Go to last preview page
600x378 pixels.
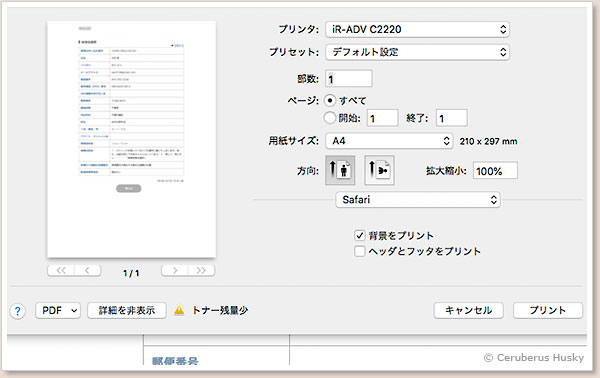click(201, 270)
